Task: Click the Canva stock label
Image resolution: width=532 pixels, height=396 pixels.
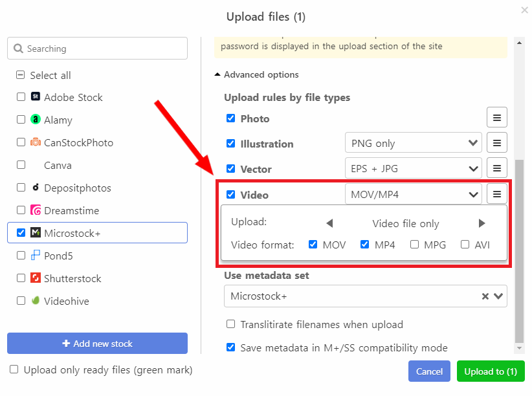Action: coord(58,165)
